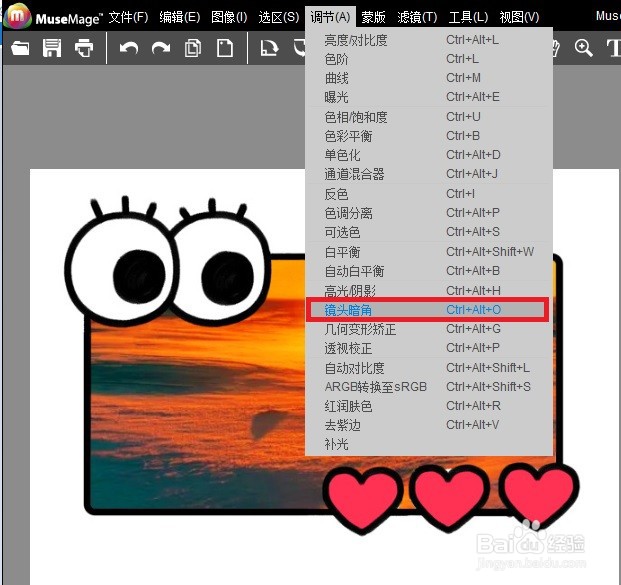The height and width of the screenshot is (585, 621).
Task: Choose the 自动白平衡 menu entry
Action: [429, 271]
